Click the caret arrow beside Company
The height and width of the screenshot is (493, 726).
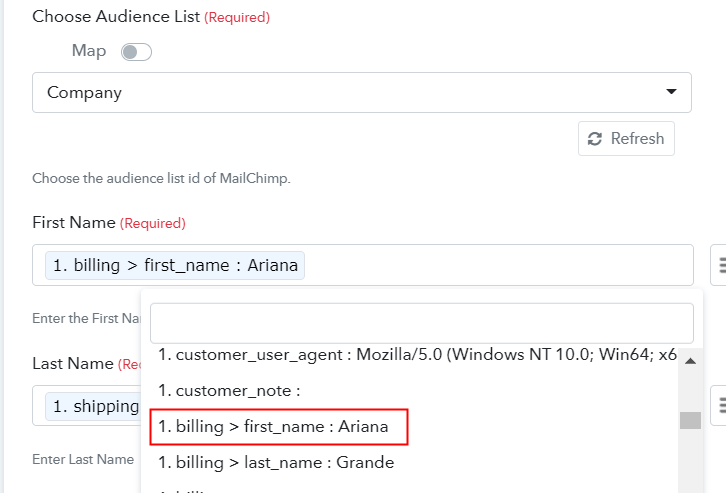671,93
